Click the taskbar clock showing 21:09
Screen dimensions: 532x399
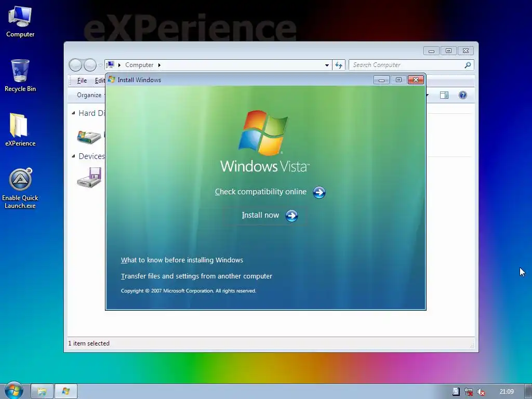(506, 392)
